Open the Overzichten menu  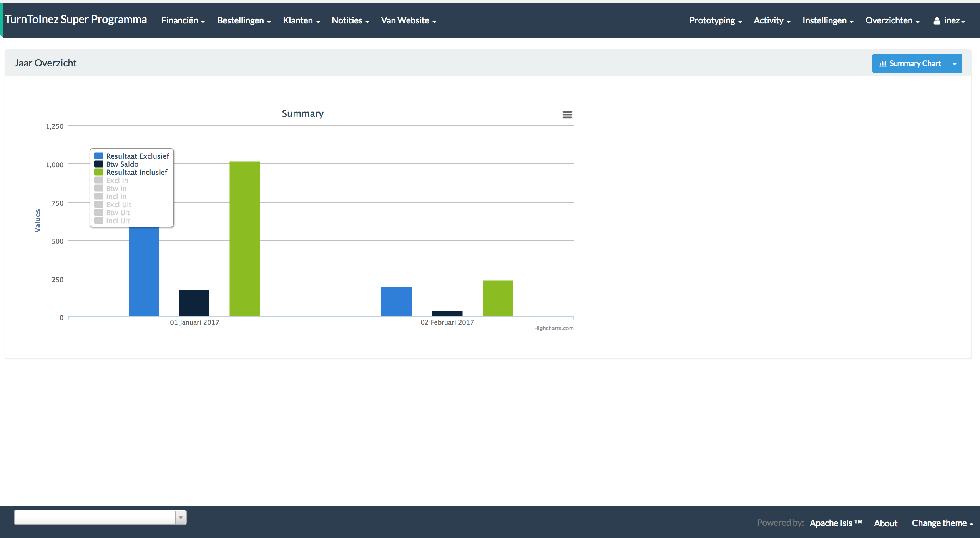tap(892, 21)
